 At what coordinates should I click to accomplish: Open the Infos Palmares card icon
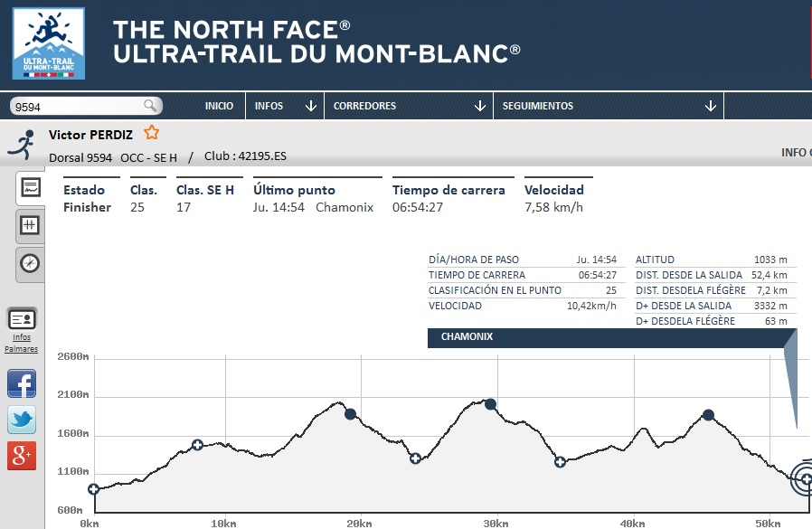(22, 319)
